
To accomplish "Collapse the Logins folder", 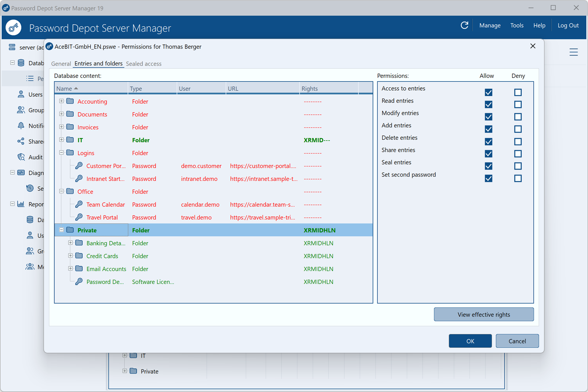I will pyautogui.click(x=62, y=153).
